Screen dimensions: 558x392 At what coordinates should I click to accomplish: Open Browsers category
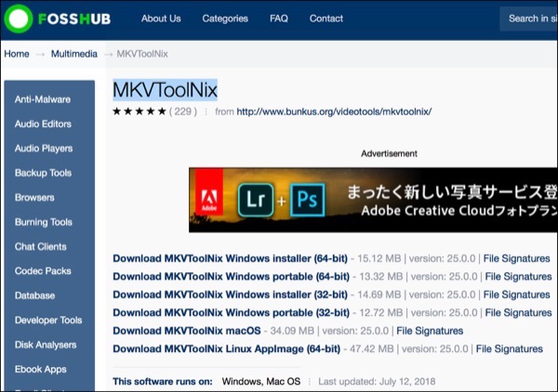(x=34, y=198)
